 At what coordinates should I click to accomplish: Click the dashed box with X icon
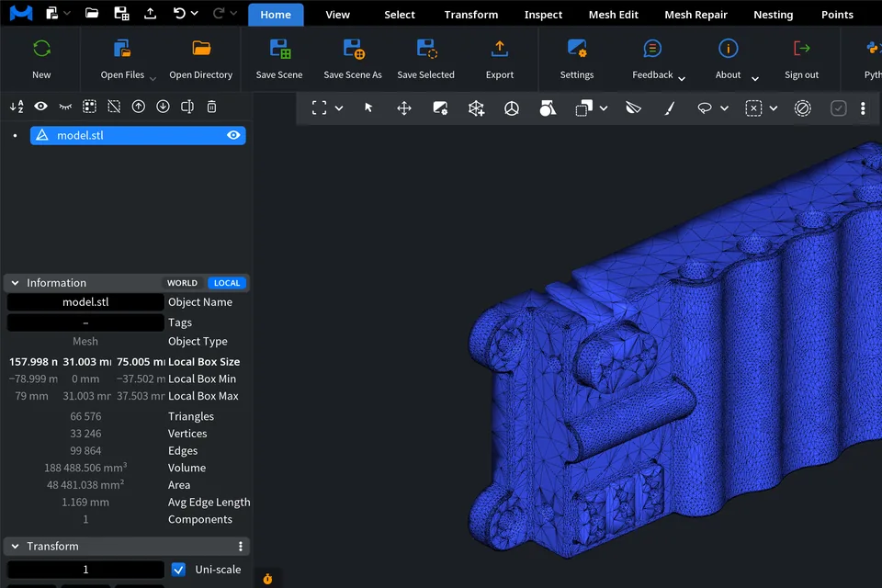pyautogui.click(x=753, y=108)
